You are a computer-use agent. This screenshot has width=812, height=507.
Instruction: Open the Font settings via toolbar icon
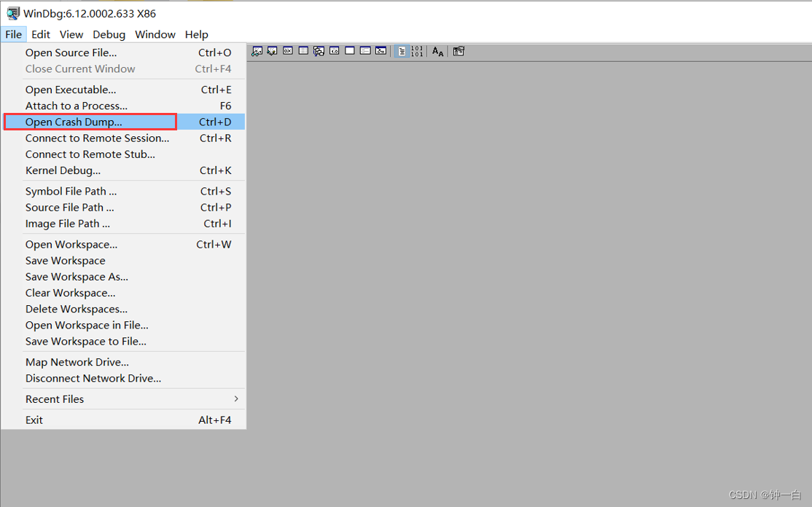[x=437, y=51]
